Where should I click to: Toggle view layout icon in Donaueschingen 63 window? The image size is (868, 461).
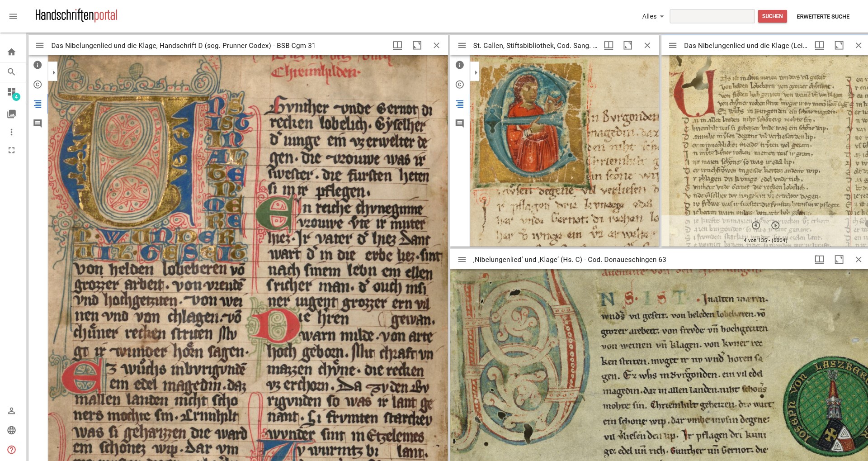[819, 259]
